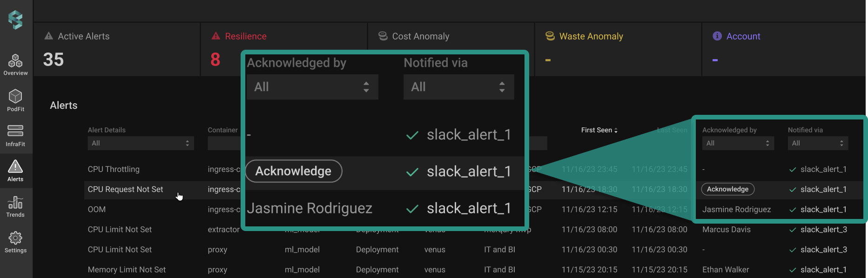Select the Alerts sidebar icon
Viewport: 868px width, 278px height.
click(x=15, y=171)
